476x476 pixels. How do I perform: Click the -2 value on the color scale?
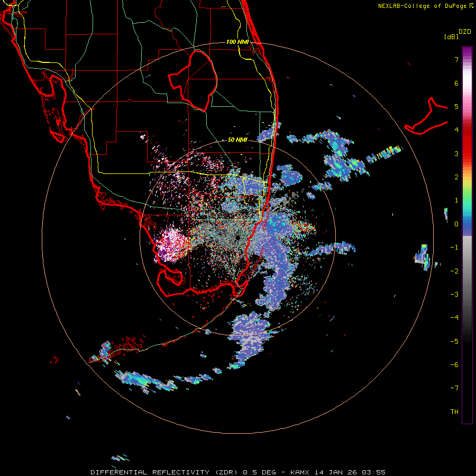[x=454, y=271]
